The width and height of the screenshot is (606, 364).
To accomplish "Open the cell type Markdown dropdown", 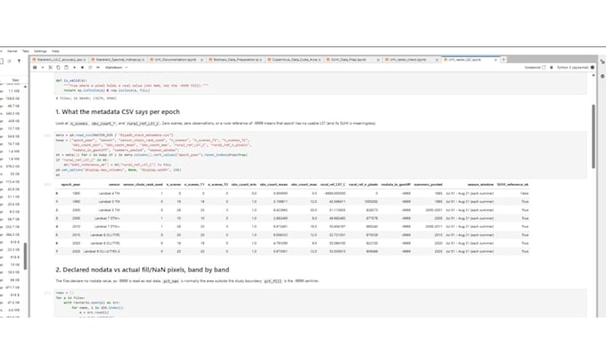I will [x=116, y=68].
